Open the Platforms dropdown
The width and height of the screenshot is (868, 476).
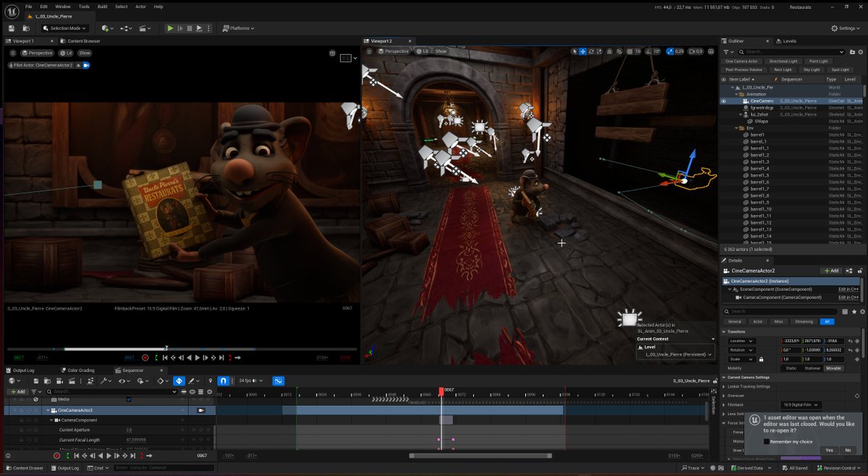(238, 28)
